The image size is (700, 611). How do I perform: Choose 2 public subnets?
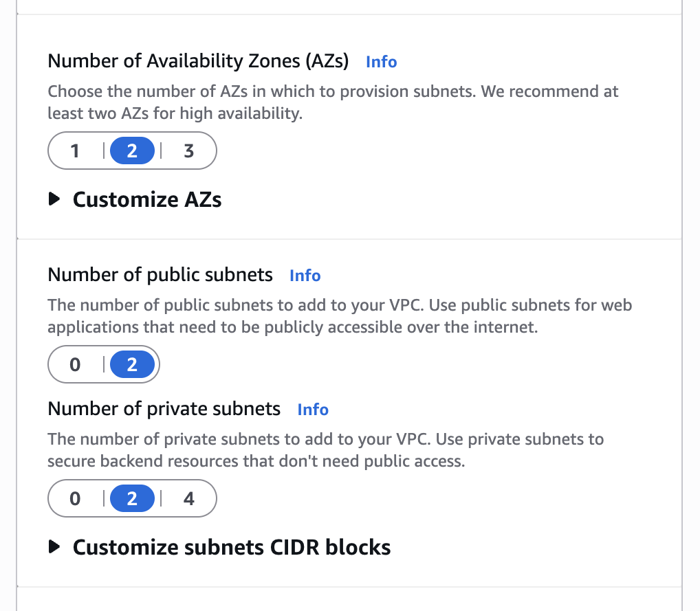pos(132,364)
